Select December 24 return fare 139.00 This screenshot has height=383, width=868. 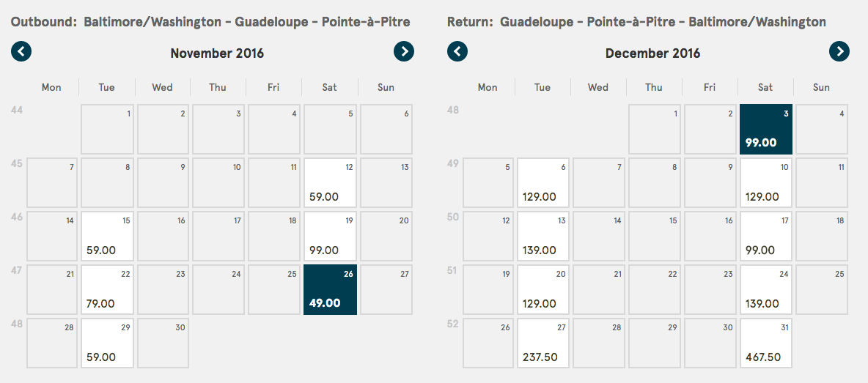click(x=766, y=289)
